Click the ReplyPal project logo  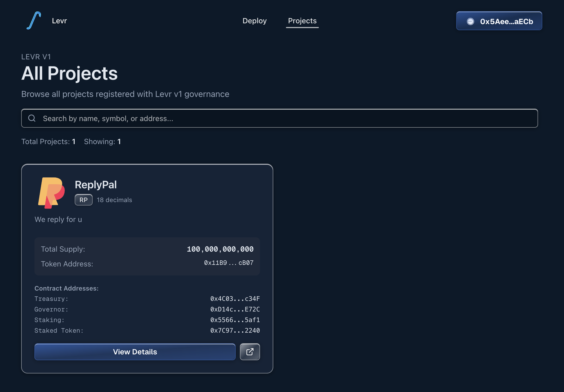coord(51,193)
